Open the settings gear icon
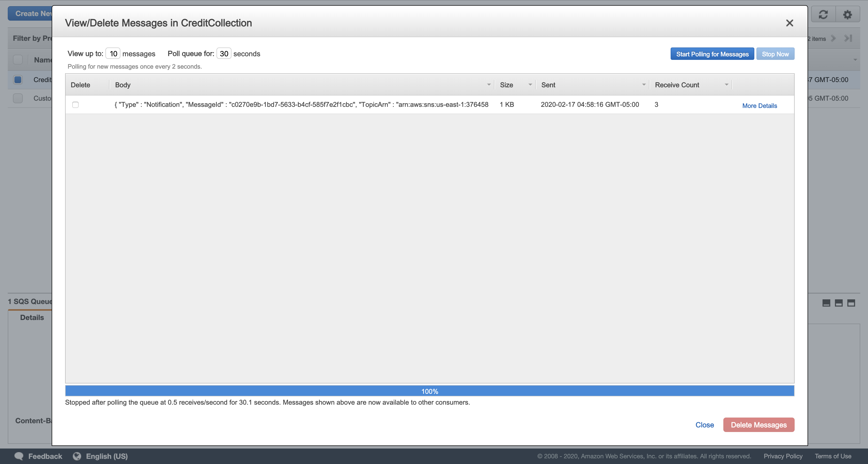This screenshot has height=464, width=868. 847,14
